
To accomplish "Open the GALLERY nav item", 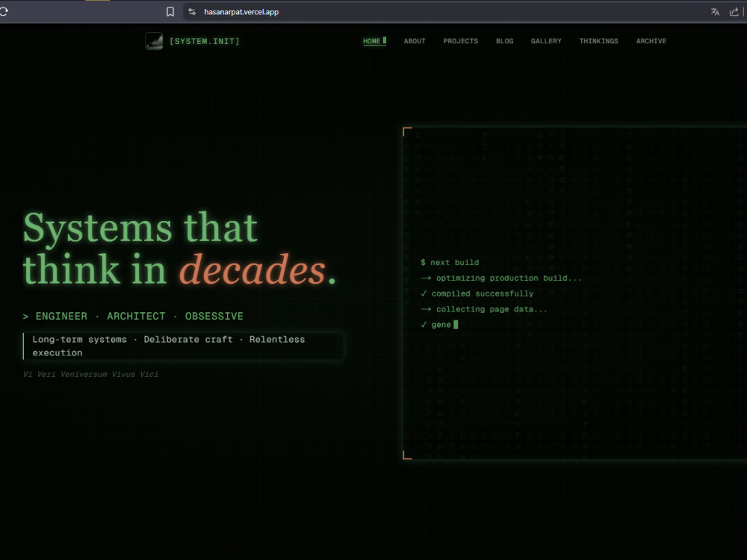I will (x=546, y=41).
